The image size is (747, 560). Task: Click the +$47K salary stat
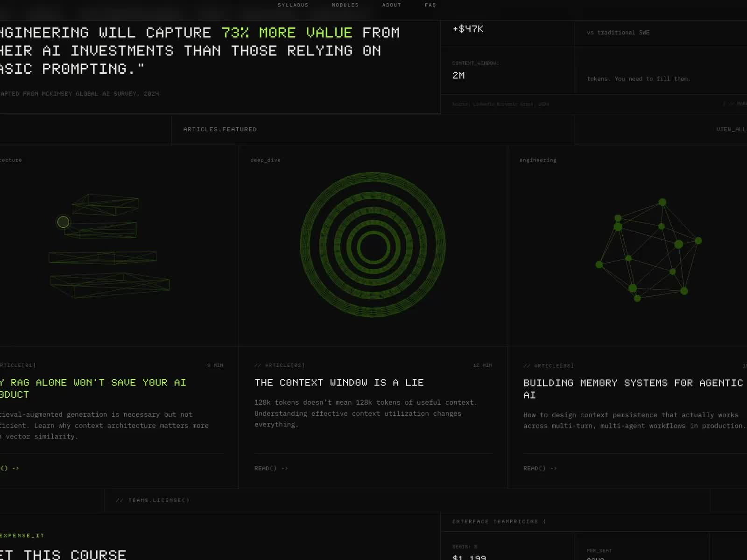468,29
